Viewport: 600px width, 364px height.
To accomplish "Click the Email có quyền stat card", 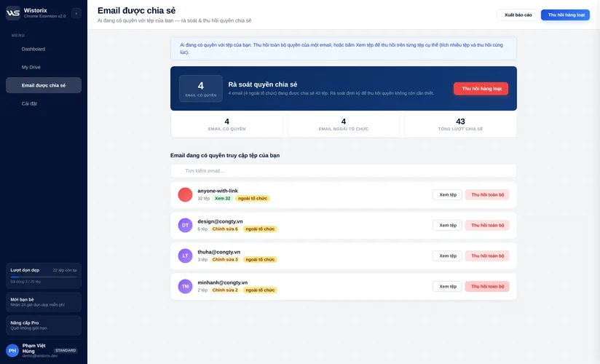I will pos(227,124).
